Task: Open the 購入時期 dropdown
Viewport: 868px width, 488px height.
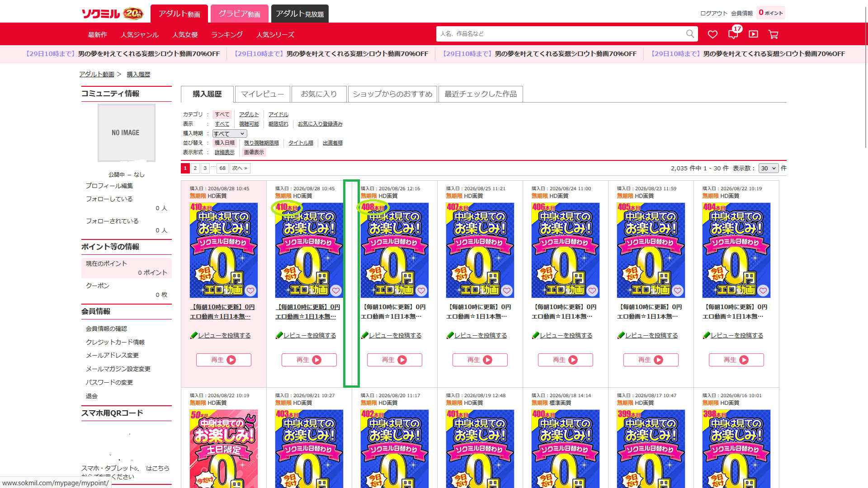Action: (230, 134)
